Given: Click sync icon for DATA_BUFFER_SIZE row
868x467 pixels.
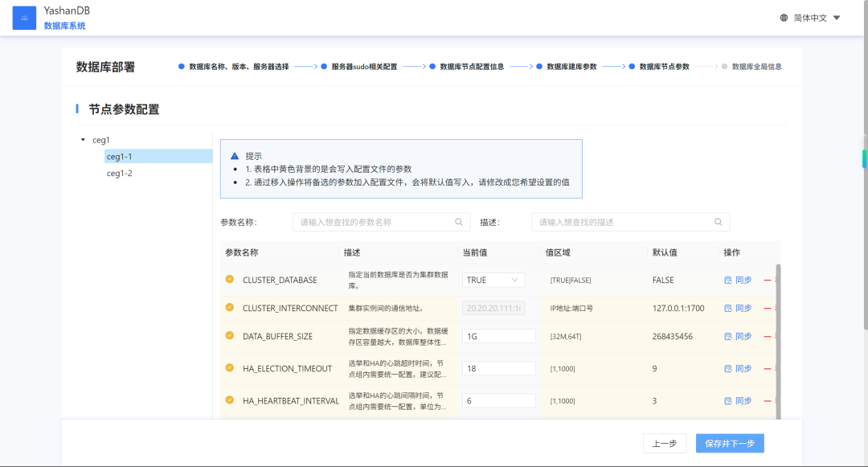Looking at the screenshot, I should 728,337.
